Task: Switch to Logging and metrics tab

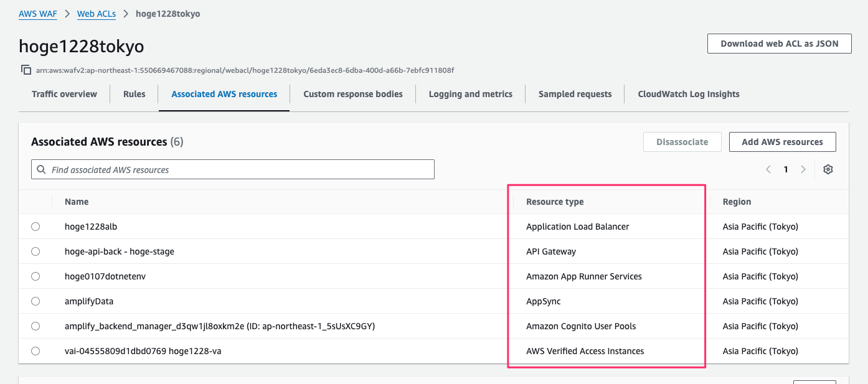Action: [x=470, y=94]
